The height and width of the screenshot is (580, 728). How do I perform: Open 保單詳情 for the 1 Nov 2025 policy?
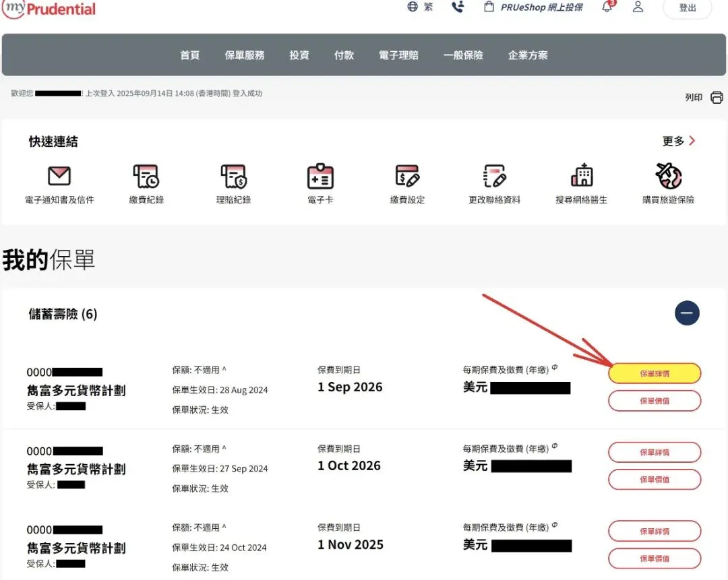click(655, 531)
